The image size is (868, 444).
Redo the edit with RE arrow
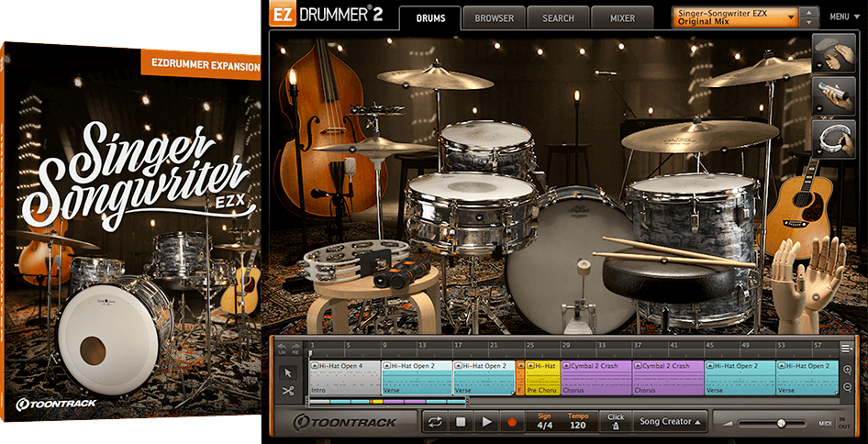[x=295, y=349]
